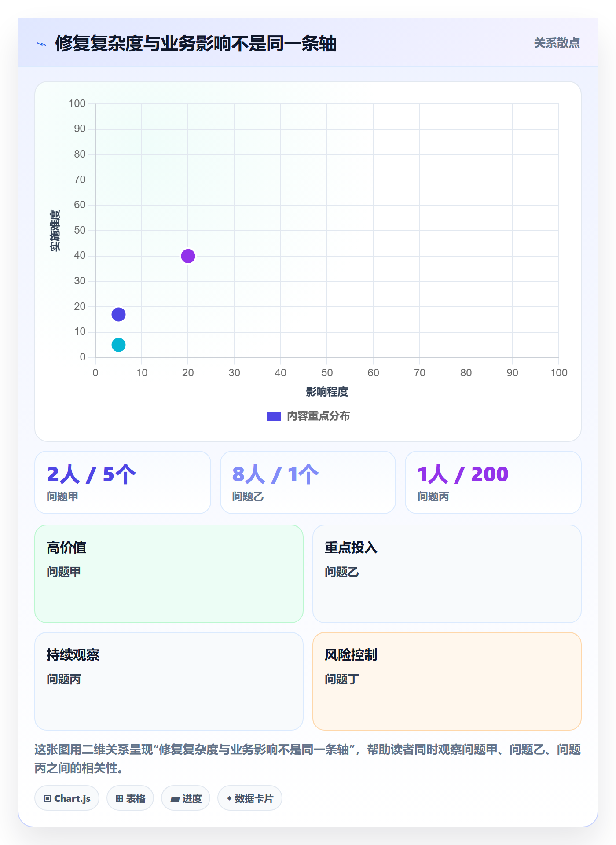This screenshot has width=616, height=845.
Task: Click the lightning bolt icon beside the title
Action: click(42, 44)
